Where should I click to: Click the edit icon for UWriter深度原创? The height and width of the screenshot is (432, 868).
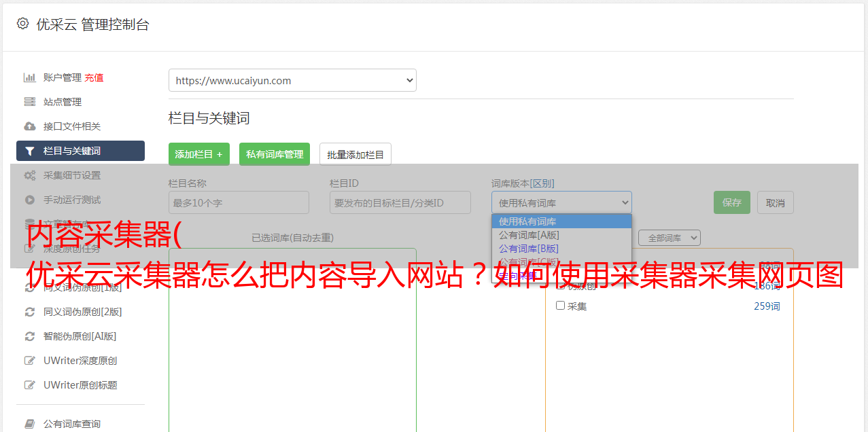click(x=30, y=361)
